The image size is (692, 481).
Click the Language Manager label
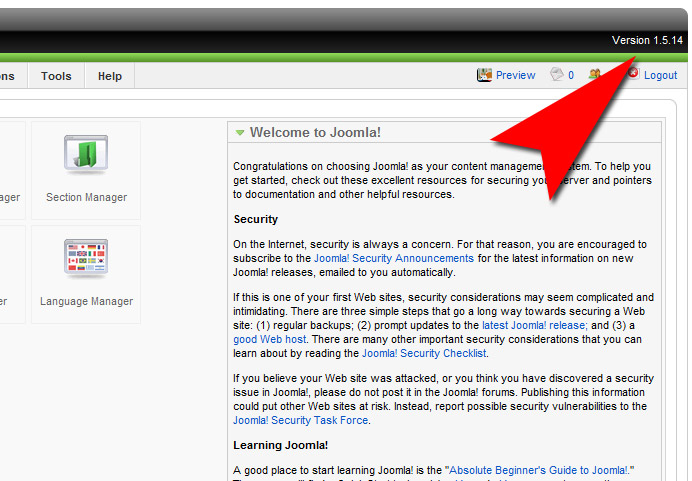pyautogui.click(x=86, y=301)
